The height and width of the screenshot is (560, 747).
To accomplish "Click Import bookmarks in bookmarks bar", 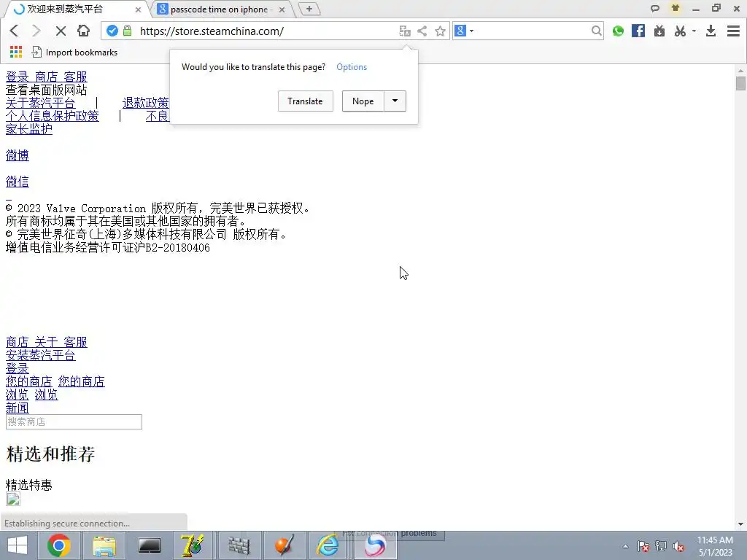I will (75, 52).
